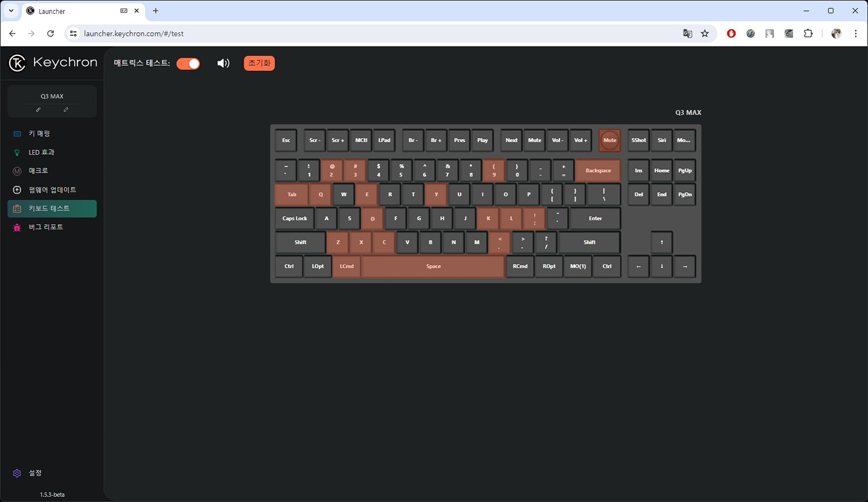Click the RCmd key

point(520,266)
